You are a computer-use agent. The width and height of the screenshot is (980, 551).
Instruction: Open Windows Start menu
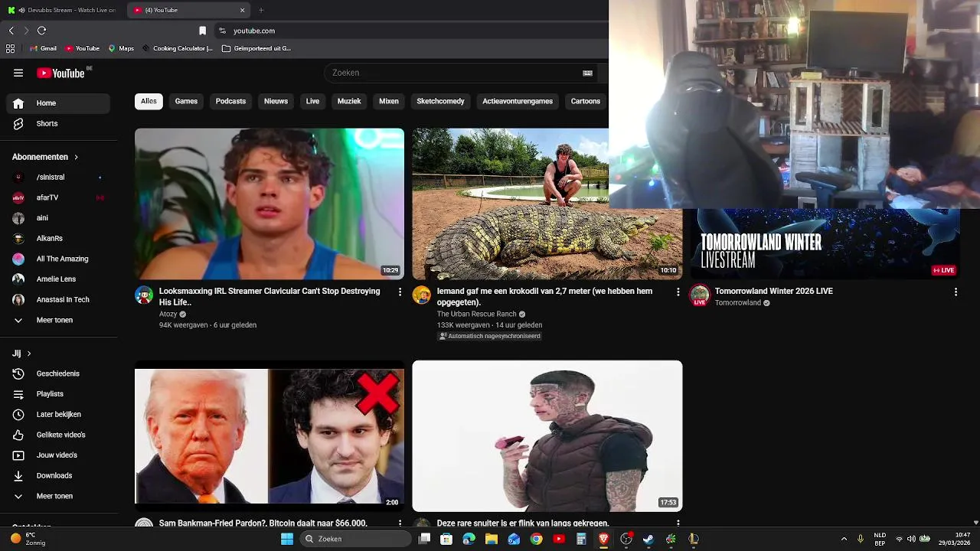pyautogui.click(x=287, y=539)
